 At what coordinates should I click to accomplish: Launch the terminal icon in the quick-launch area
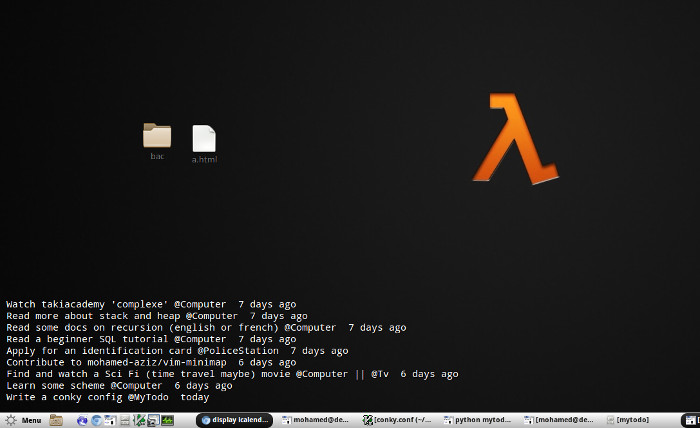tap(110, 420)
